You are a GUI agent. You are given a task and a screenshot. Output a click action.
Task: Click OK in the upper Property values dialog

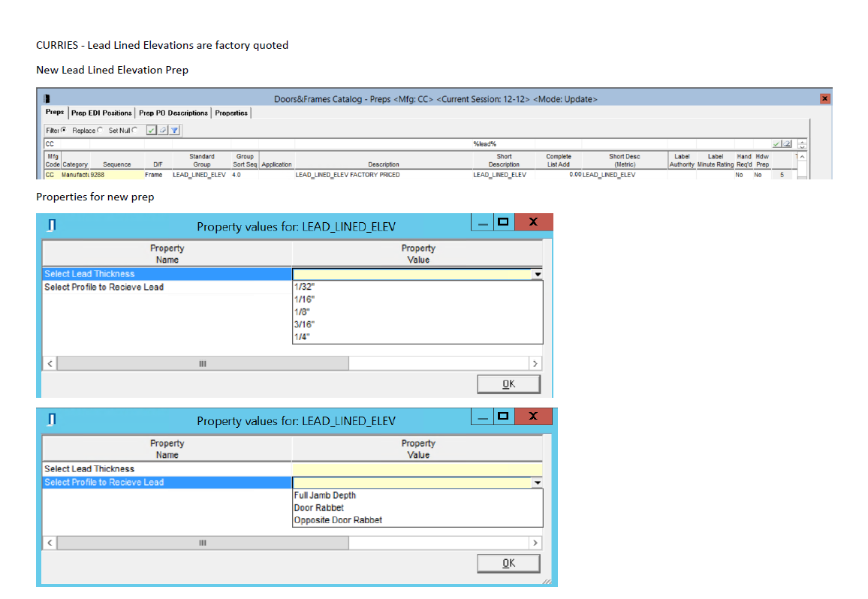(x=508, y=384)
